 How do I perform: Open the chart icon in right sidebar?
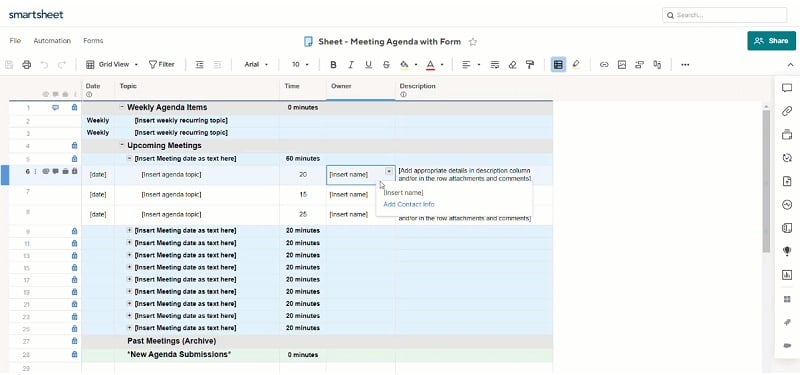[787, 275]
